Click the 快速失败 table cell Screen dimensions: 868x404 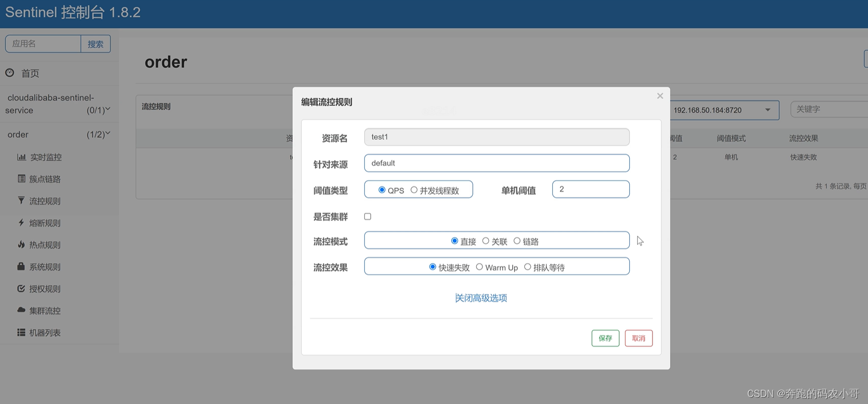point(803,157)
